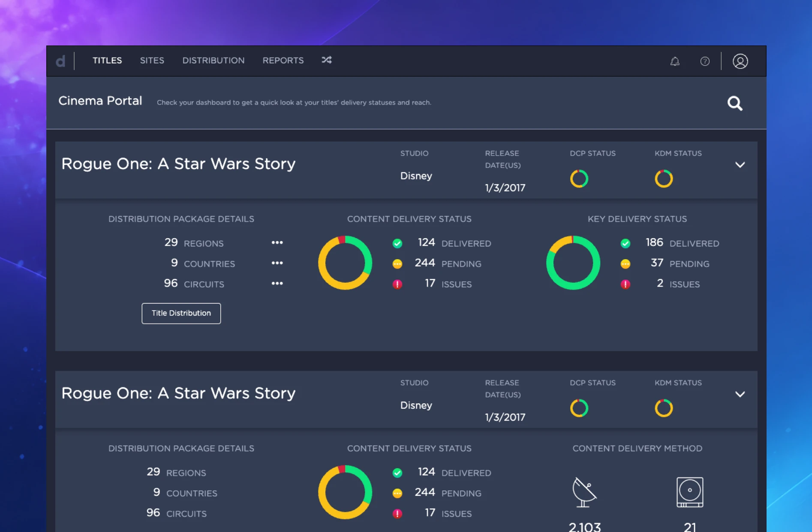Image resolution: width=812 pixels, height=532 pixels.
Task: Click '37 PENDING' in key delivery status
Action: pos(680,263)
